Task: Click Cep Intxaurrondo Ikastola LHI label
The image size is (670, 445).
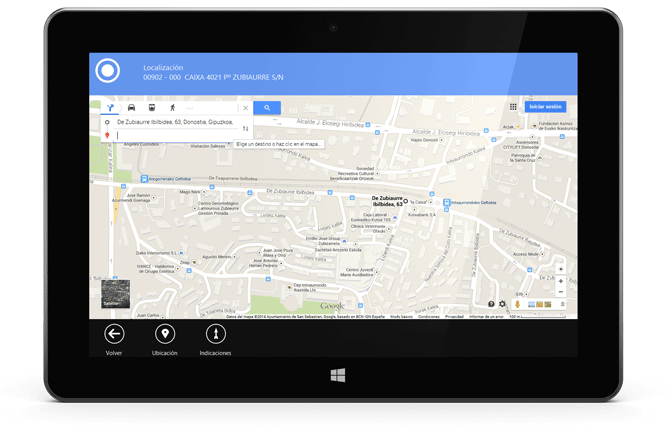Action: coord(310,287)
